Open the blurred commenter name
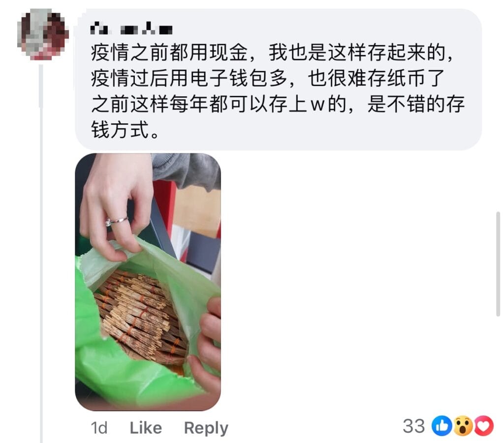This screenshot has width=504, height=443. point(131,29)
